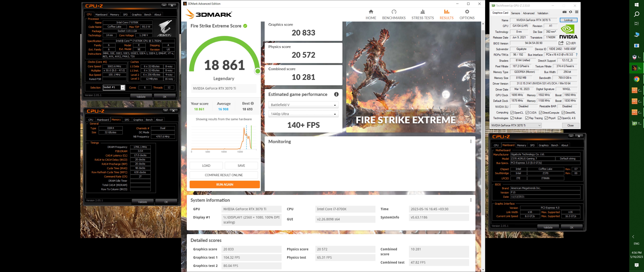The image size is (644, 272).
Task: Click the LOAD button in 3DMark
Action: click(x=206, y=166)
